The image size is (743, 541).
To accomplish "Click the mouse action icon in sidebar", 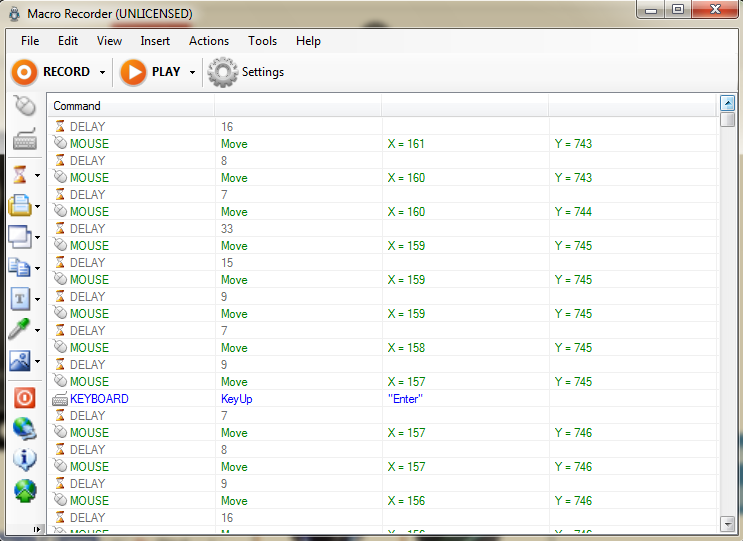I will [25, 105].
